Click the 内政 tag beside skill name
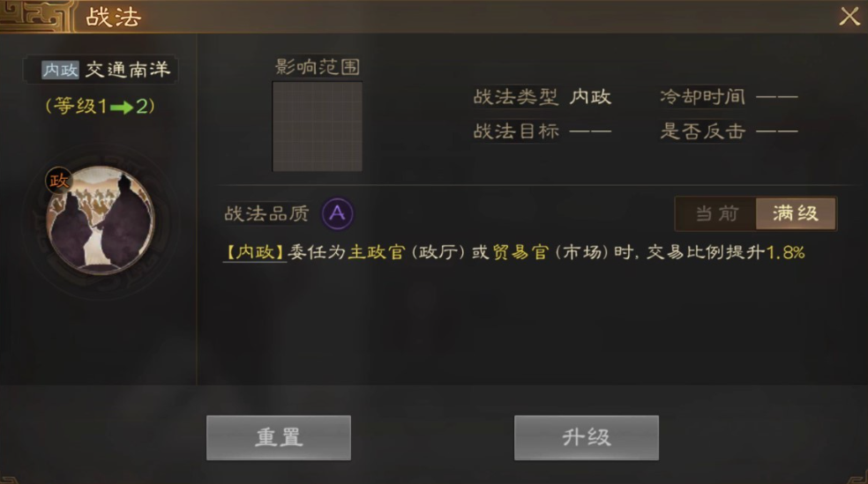Viewport: 868px width, 484px height. point(60,70)
